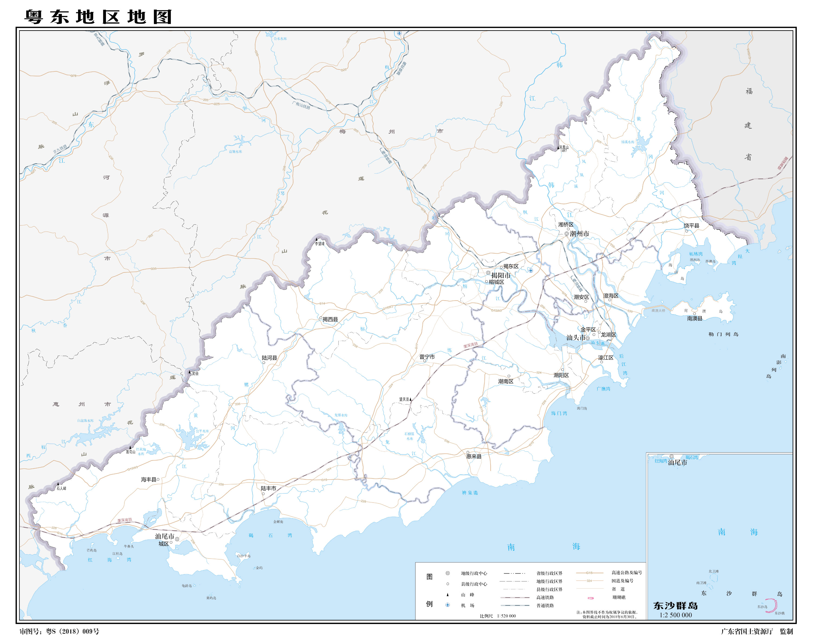Click the 陆丰市 county marker circle
This screenshot has width=813, height=644.
point(263,494)
